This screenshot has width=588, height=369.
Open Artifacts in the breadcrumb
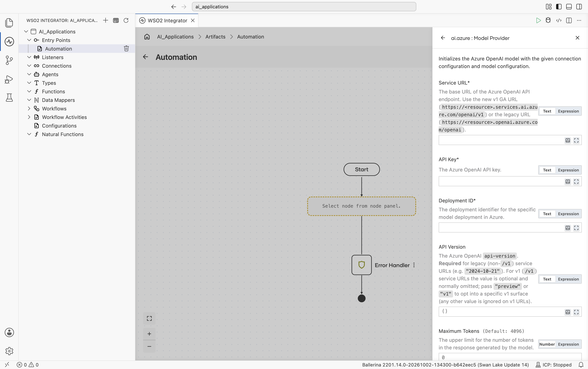[215, 37]
